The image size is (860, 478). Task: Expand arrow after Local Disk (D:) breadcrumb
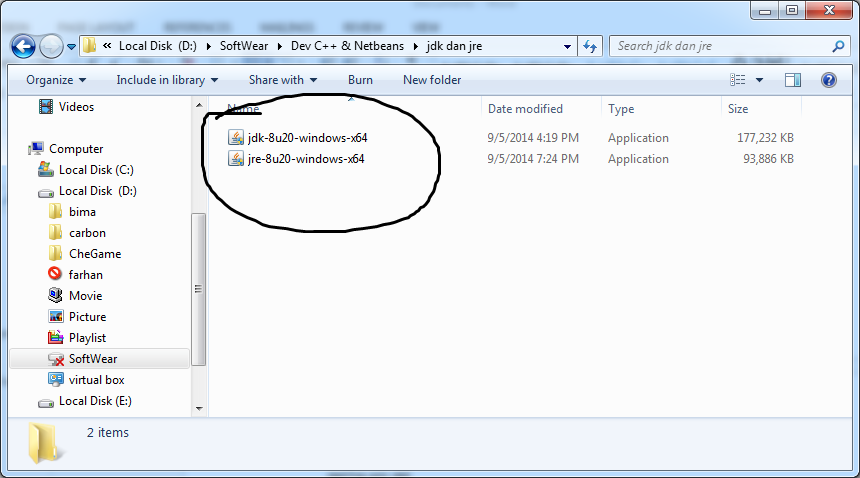coord(208,47)
